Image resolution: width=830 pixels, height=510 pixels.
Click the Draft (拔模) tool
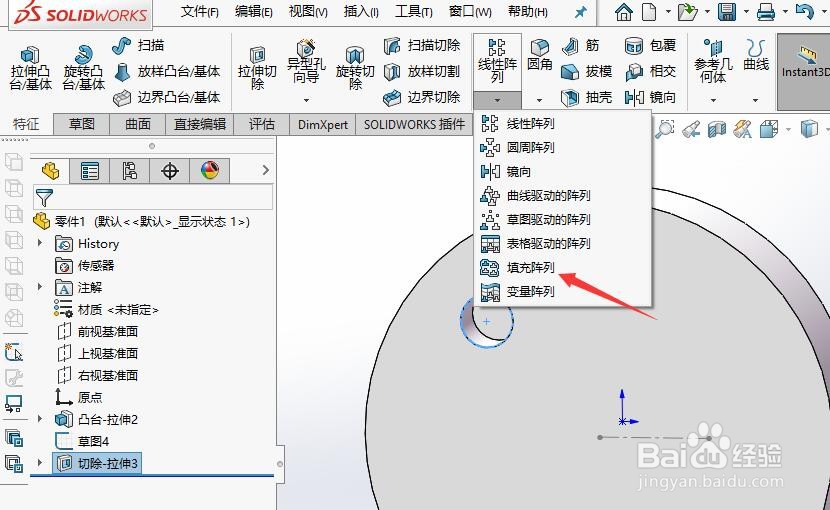pos(587,71)
